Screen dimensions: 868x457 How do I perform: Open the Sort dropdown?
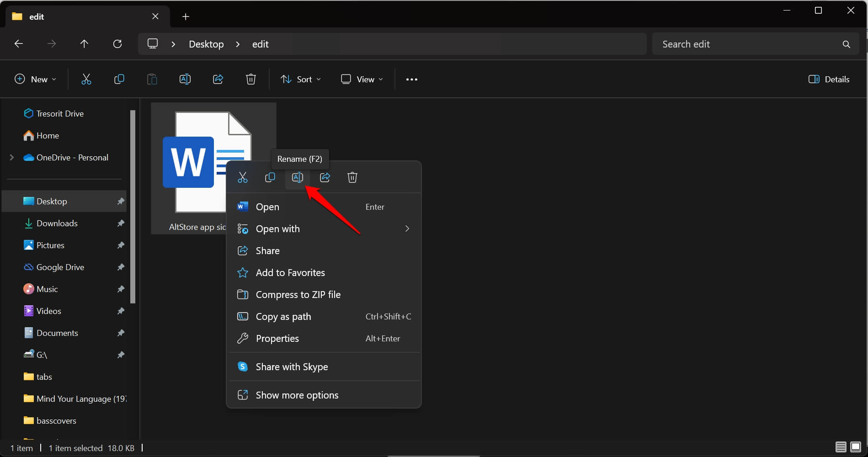300,79
